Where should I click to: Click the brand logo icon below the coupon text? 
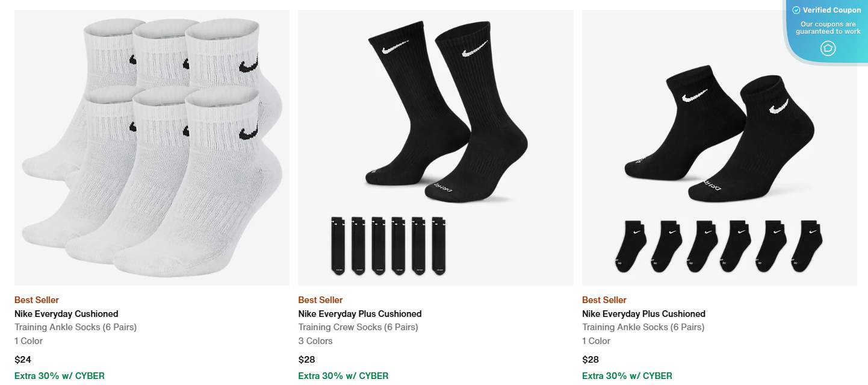point(828,48)
